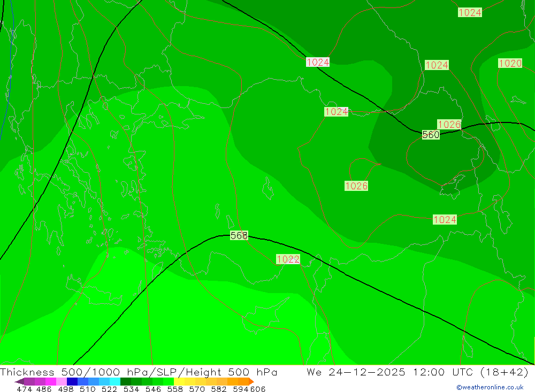Click the legend value 570

(x=196, y=389)
